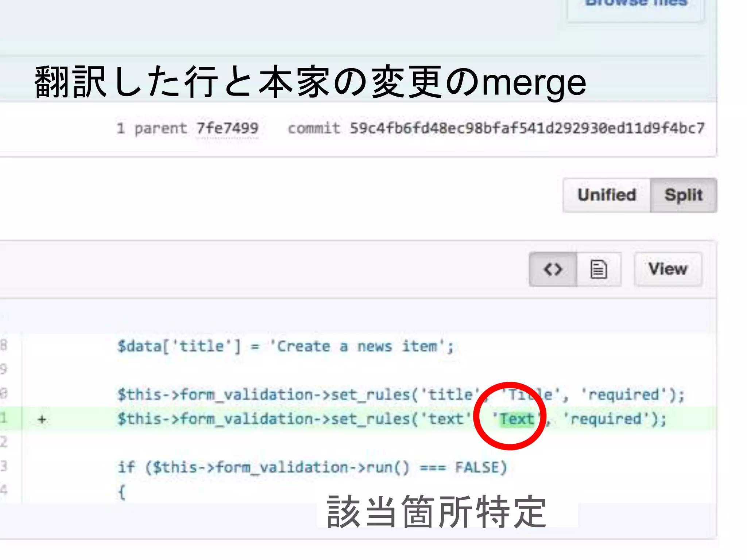Viewport: 747px width, 560px height.
Task: Select commit hash 59c4fb6fd48ec98bfaf541d292930ed11d9f4bc7
Action: tap(527, 128)
